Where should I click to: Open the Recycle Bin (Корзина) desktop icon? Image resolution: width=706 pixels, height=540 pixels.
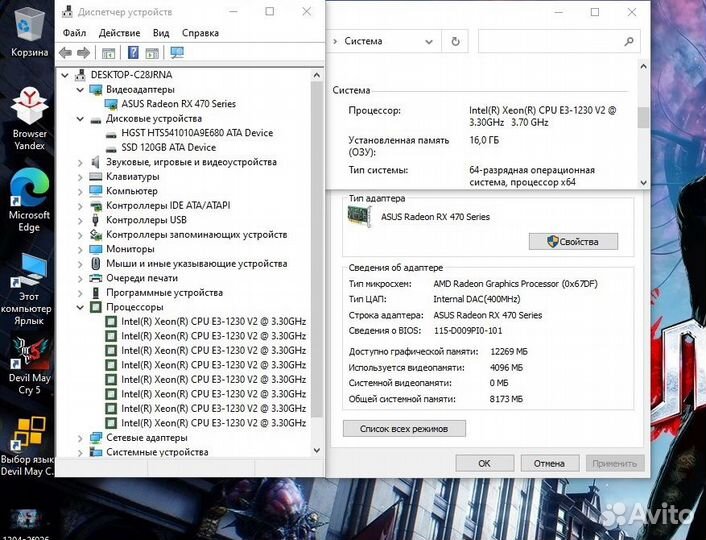pos(29,32)
